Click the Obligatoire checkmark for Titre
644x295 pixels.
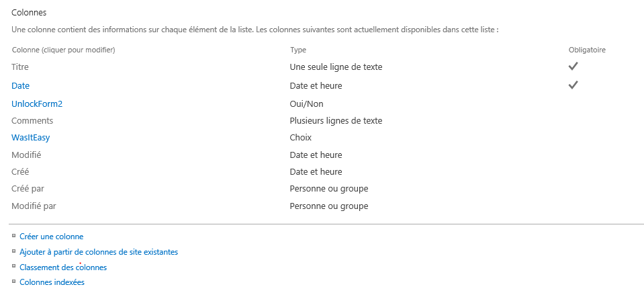(x=573, y=66)
